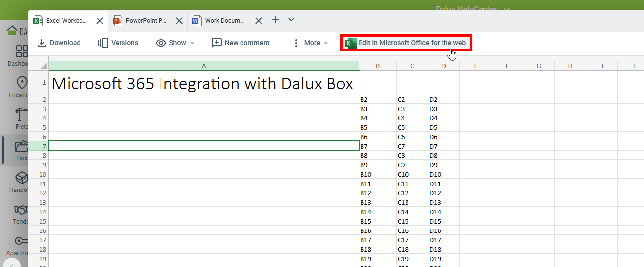
Task: Select column A header
Action: click(203, 66)
